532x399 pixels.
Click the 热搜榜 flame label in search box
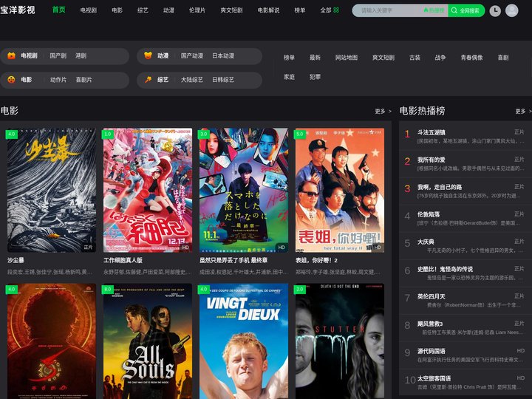coord(434,10)
